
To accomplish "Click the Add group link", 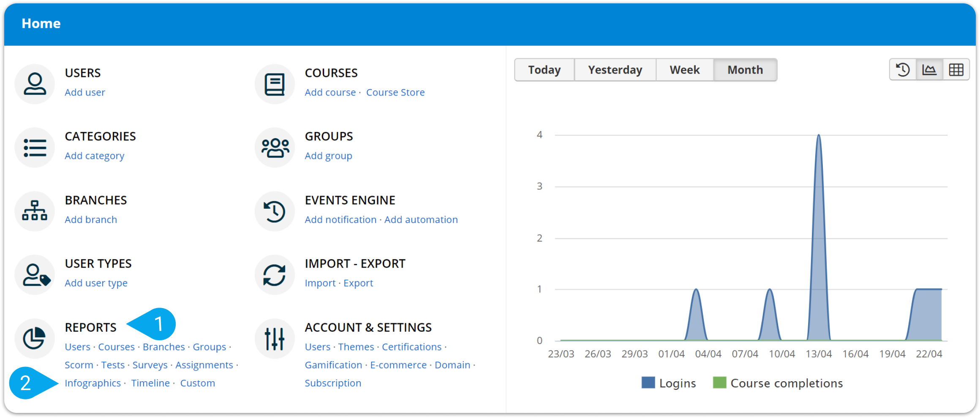I will pyautogui.click(x=329, y=156).
